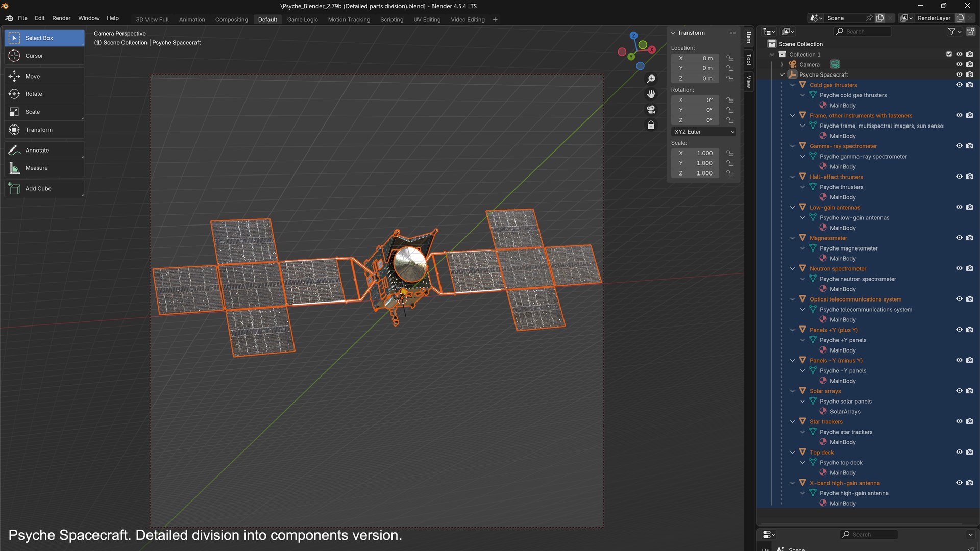Pick the Annotate tool
Viewport: 980px width, 551px height.
44,151
